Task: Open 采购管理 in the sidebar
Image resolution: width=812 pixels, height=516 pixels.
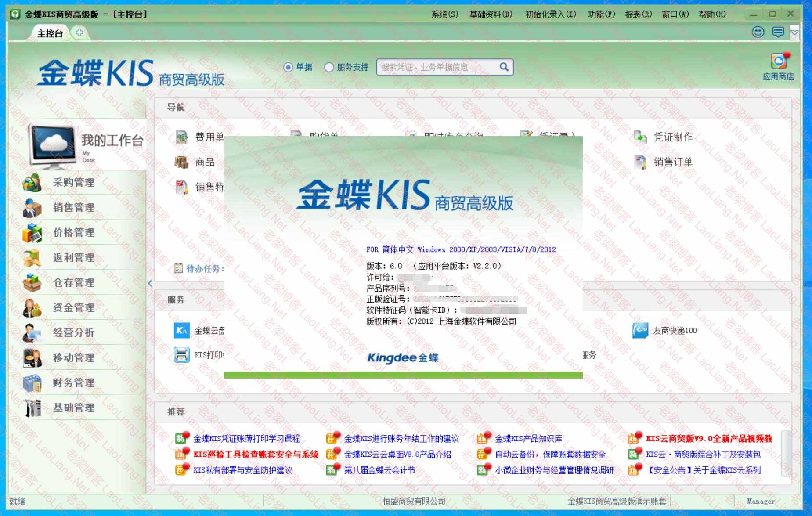Action: click(73, 183)
